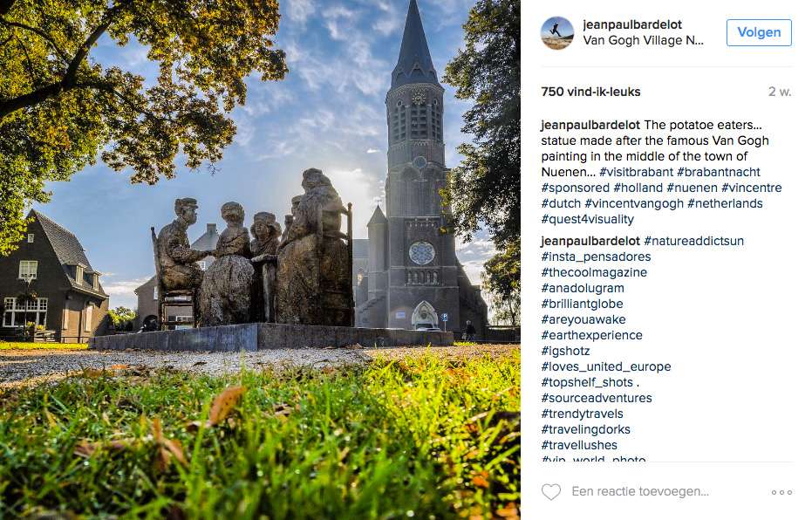Open the #netherlands hashtag
Screen dimensions: 812x520
click(725, 203)
